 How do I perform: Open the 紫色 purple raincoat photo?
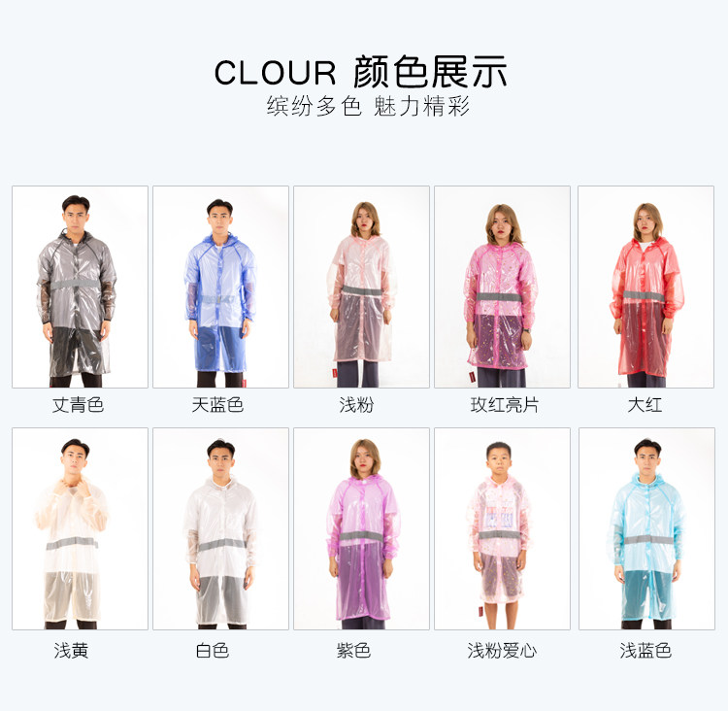[x=361, y=528]
